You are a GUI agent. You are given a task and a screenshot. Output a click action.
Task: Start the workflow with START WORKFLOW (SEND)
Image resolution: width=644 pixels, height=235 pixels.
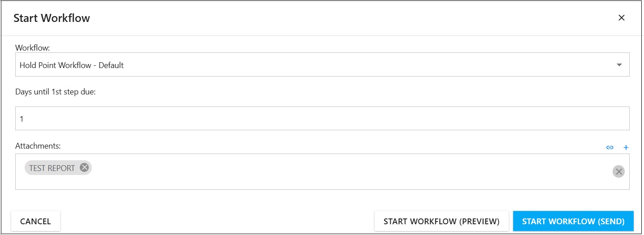click(x=573, y=221)
